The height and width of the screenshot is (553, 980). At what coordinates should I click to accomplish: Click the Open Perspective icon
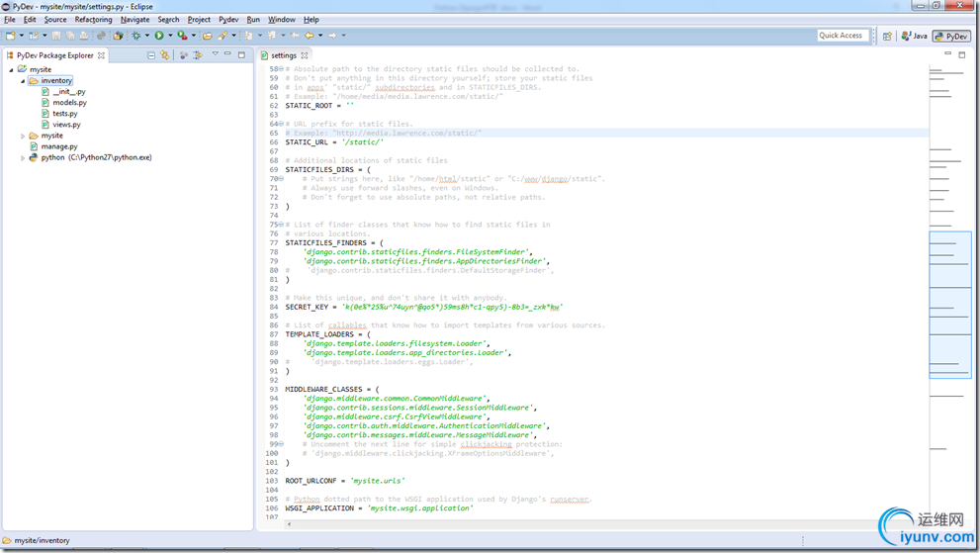(887, 37)
